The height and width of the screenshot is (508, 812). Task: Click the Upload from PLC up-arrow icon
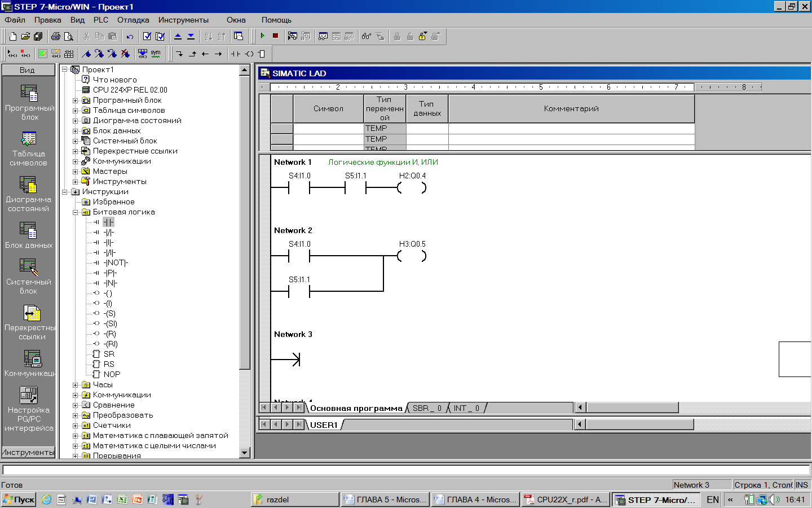178,36
